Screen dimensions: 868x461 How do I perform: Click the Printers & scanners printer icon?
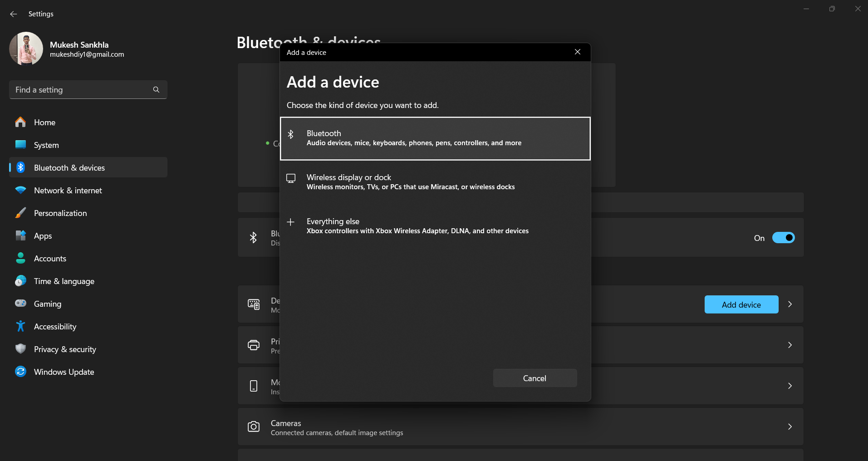(254, 345)
